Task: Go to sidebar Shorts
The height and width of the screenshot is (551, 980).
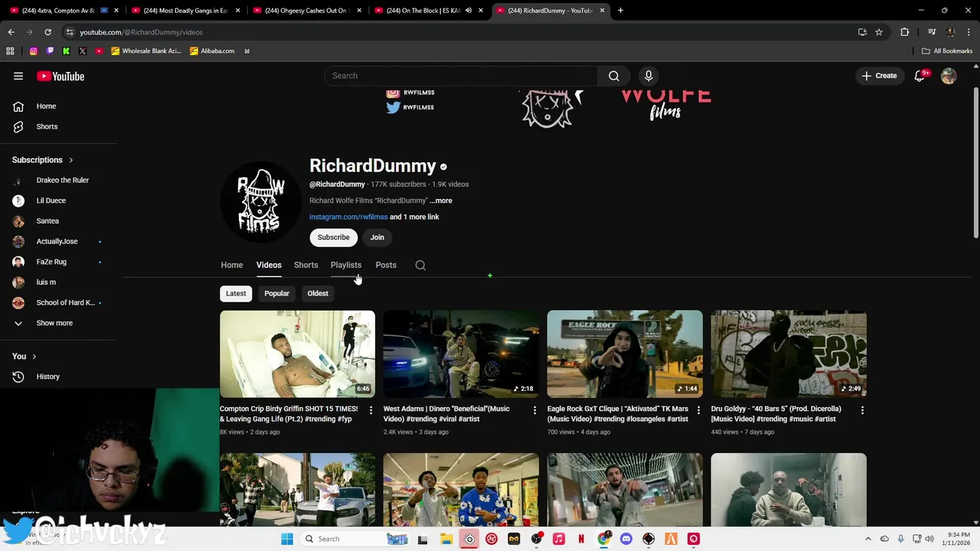Action: 47,126
